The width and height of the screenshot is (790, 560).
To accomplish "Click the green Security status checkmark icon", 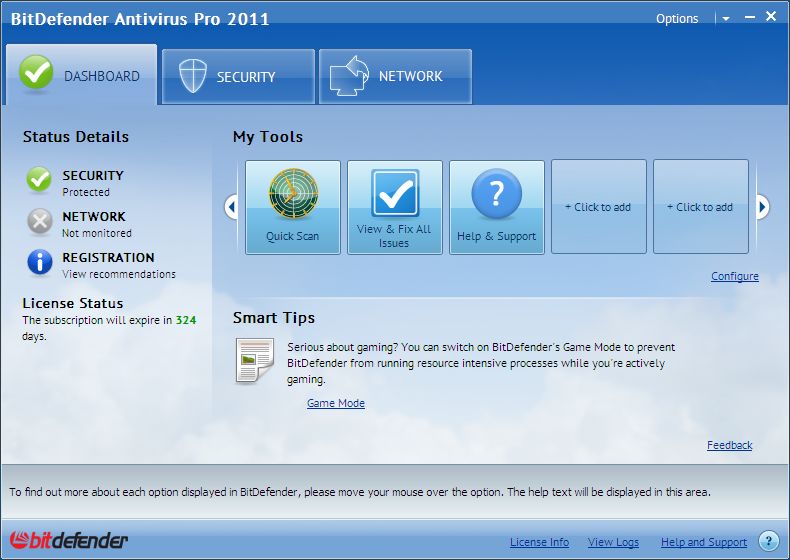I will [x=39, y=180].
